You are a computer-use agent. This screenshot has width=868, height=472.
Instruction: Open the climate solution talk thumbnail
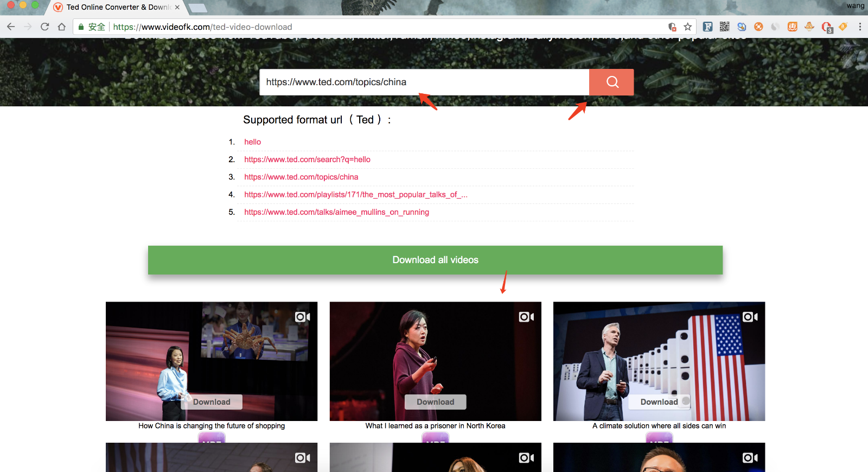click(x=659, y=361)
